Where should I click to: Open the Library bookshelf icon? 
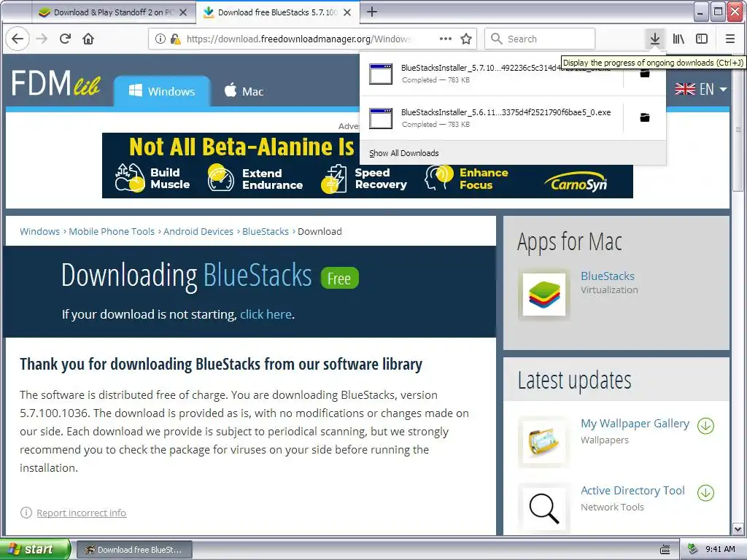click(x=678, y=39)
